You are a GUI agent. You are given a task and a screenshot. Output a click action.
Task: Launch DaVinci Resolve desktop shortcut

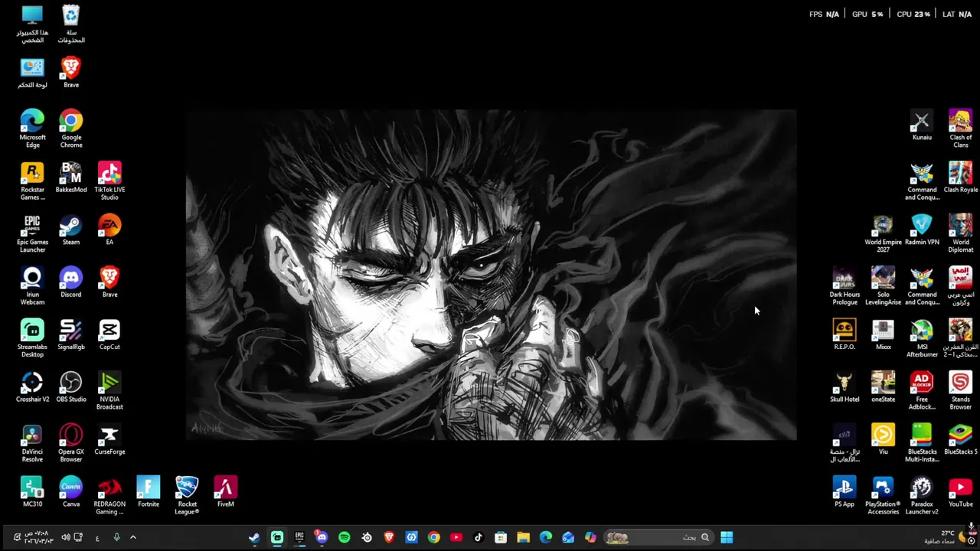click(x=32, y=442)
